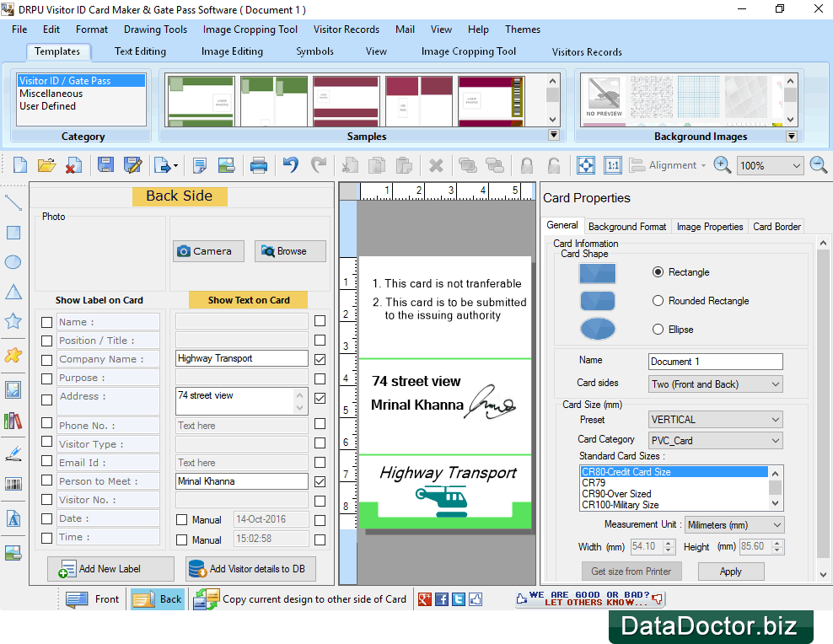Select the Ellipse drawing tool

(x=13, y=262)
